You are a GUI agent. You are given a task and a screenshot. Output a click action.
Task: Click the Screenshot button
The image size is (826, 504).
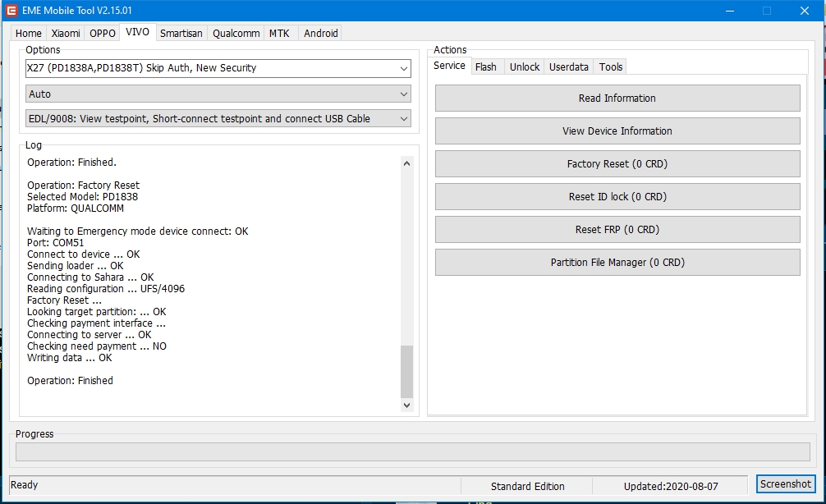click(786, 484)
